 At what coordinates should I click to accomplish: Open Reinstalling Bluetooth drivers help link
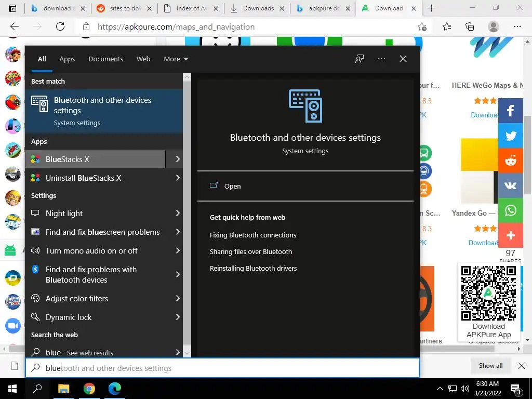click(253, 269)
